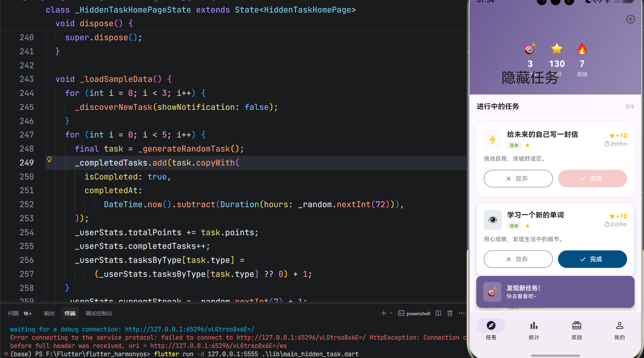Screen dimensions: 644x358
Task: Switch to the 终端 terminal tab
Action: click(70, 313)
